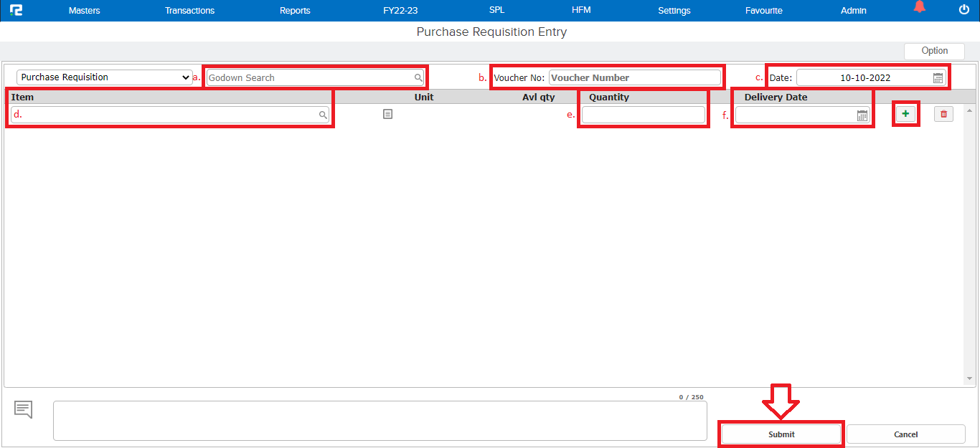The height and width of the screenshot is (448, 980).
Task: Open the Delivery Date calendar picker
Action: coord(862,115)
